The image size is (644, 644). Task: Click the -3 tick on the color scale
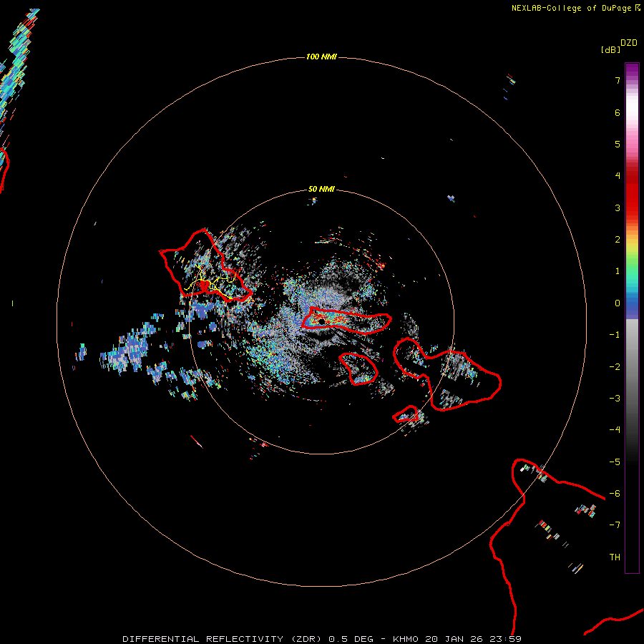615,399
